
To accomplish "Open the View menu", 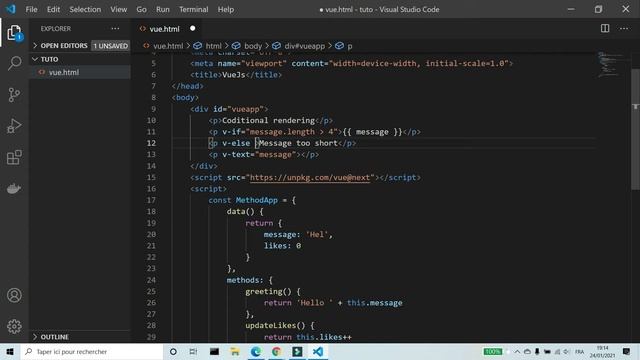I will tap(118, 9).
